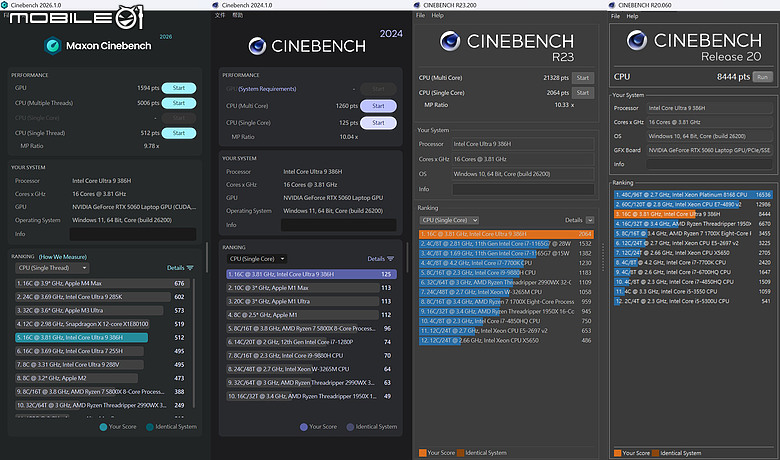Select Apple M2 ranking row in Cinebench 2026

click(101, 378)
